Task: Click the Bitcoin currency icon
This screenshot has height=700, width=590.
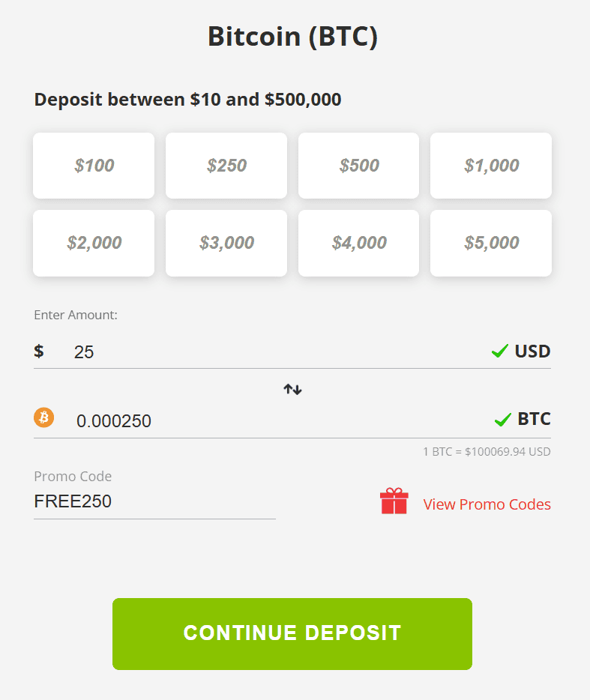Action: (43, 417)
